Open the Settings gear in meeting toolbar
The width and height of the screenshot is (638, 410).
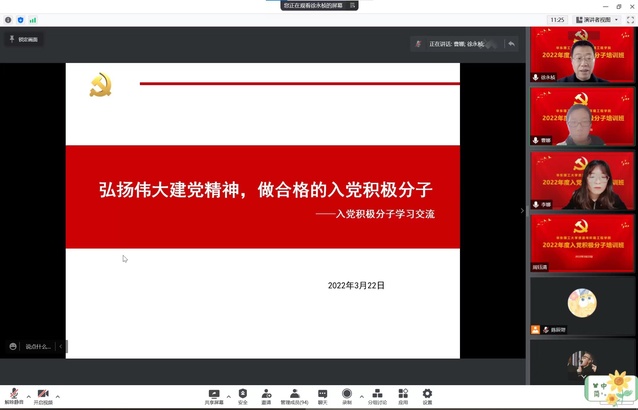pyautogui.click(x=427, y=394)
